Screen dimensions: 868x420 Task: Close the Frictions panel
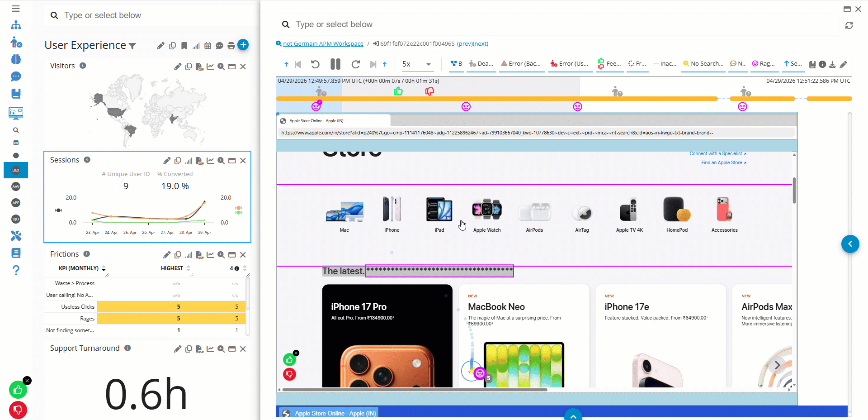(x=243, y=255)
